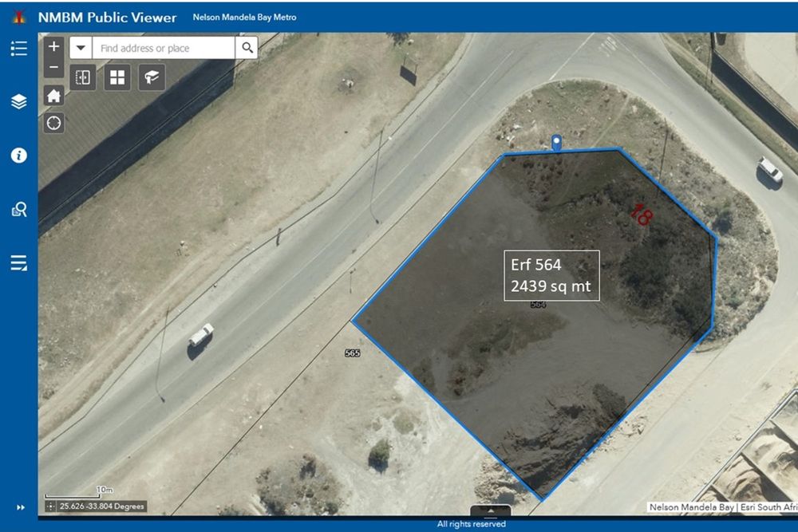Click the search magnifier button

pyautogui.click(x=247, y=48)
